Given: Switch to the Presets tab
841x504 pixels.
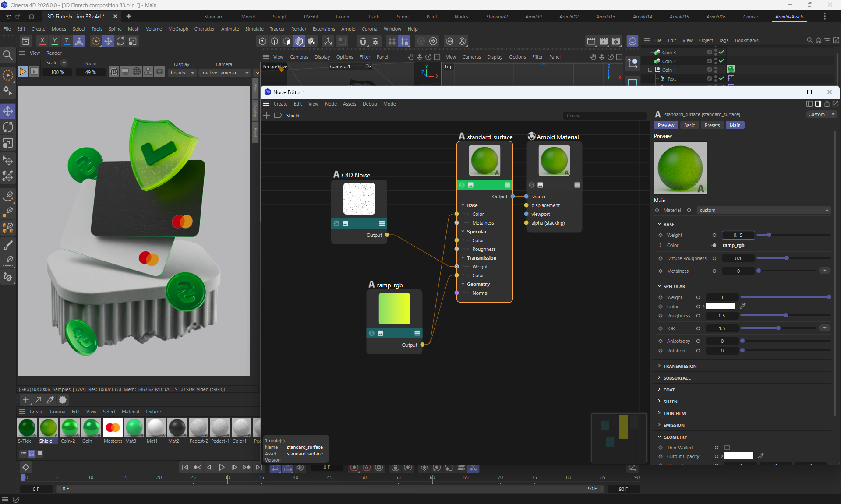Looking at the screenshot, I should [712, 125].
